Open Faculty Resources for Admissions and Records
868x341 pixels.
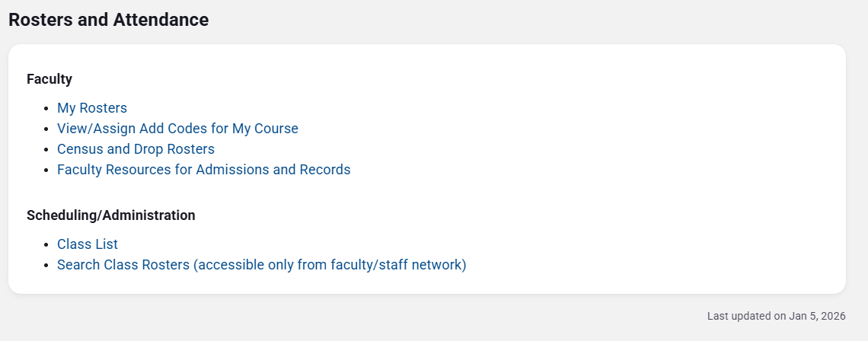coord(203,170)
